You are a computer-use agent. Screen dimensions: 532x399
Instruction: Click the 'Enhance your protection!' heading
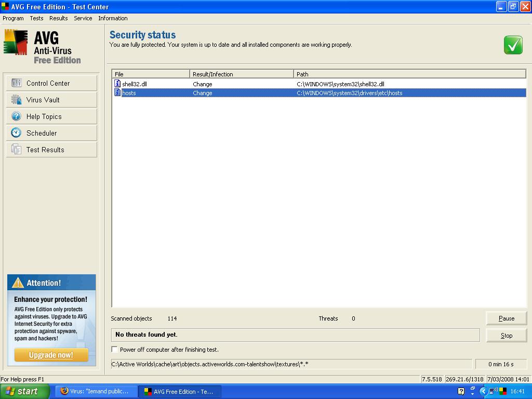pyautogui.click(x=50, y=299)
